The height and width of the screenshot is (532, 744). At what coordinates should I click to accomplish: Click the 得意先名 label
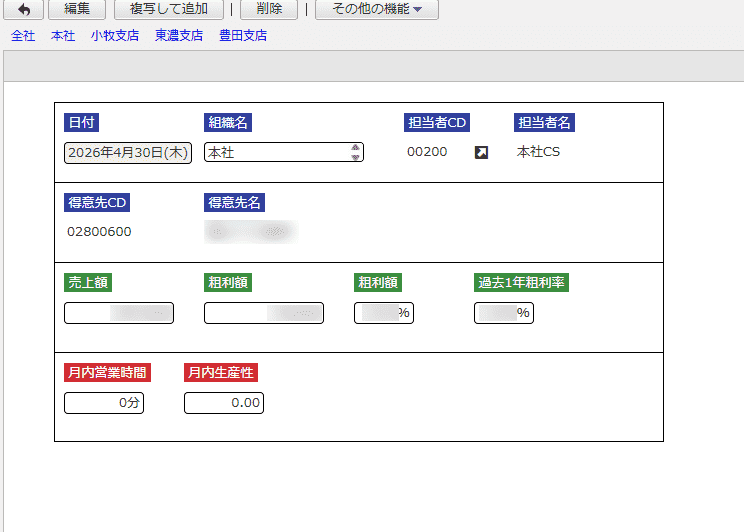point(234,203)
